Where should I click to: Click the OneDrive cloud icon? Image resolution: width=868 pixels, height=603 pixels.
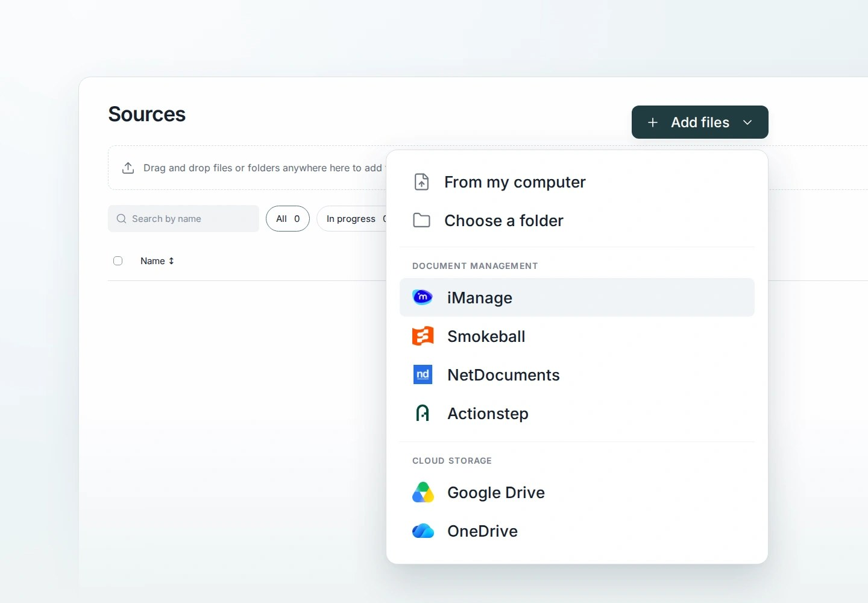423,531
